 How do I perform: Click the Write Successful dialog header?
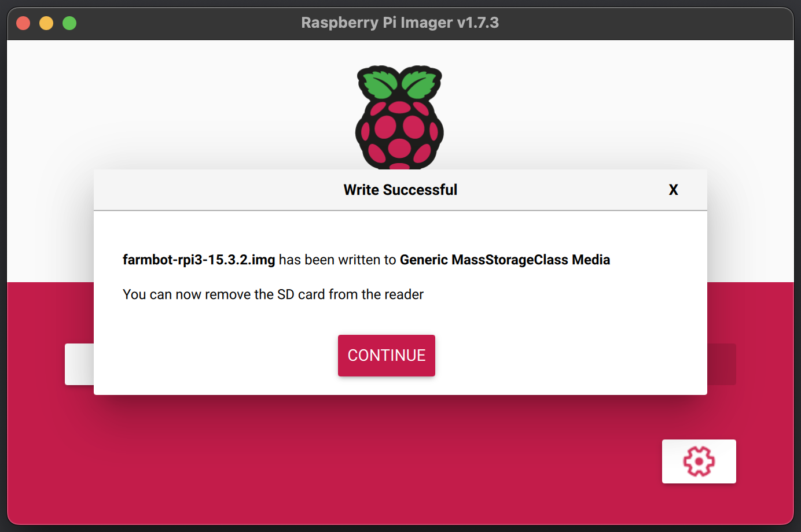tap(400, 190)
